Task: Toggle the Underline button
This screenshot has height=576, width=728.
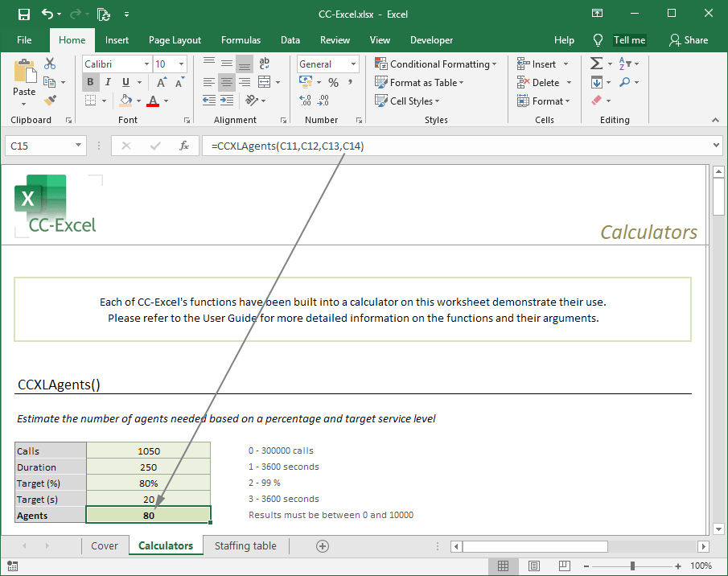Action: tap(125, 82)
